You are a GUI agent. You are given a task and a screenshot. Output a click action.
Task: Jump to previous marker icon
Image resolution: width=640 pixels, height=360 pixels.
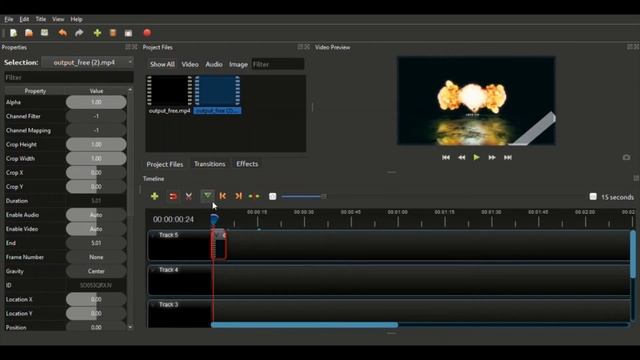point(223,196)
